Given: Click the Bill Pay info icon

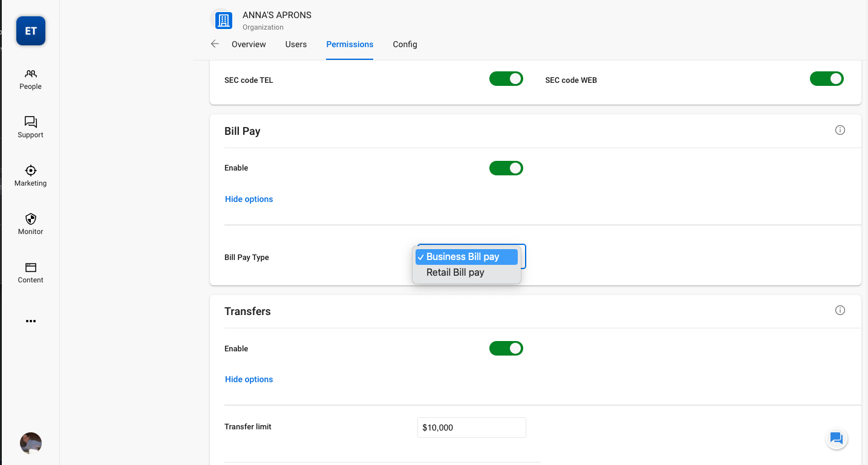Looking at the screenshot, I should coord(840,130).
